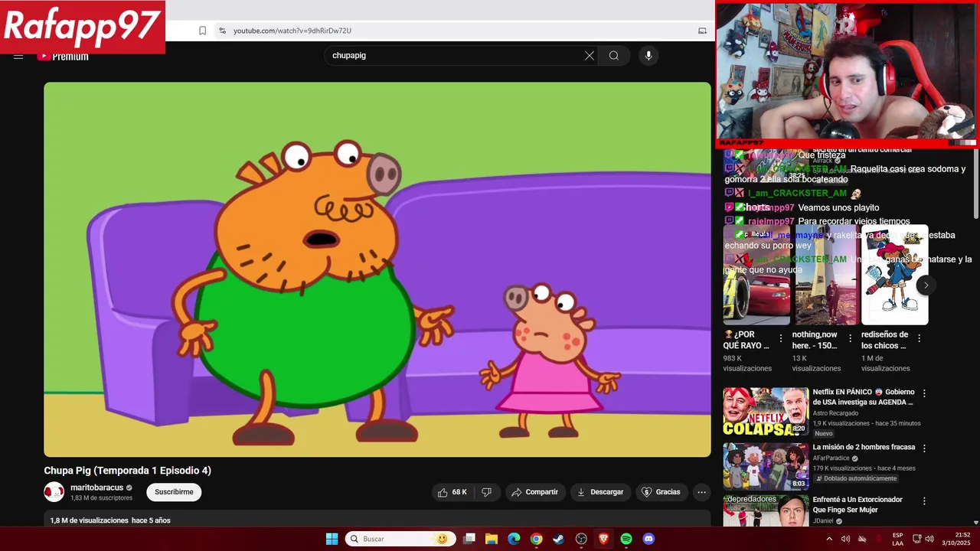Viewport: 980px width, 551px height.
Task: Open JDaniel channel link
Action: point(823,521)
